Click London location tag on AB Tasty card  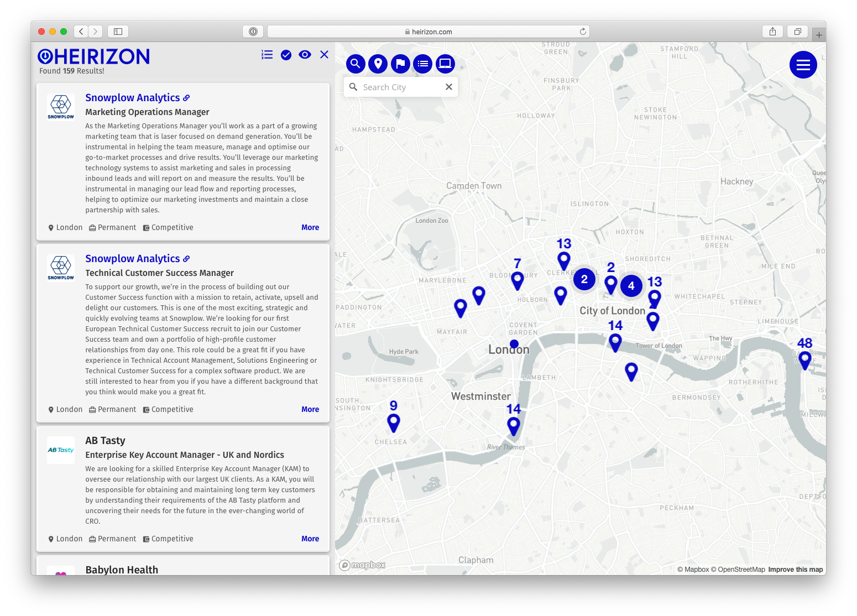65,539
